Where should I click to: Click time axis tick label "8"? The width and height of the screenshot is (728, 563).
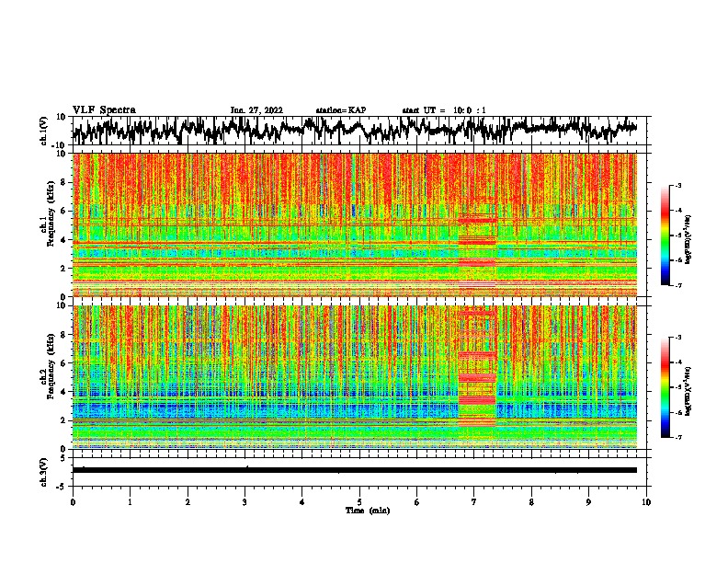coord(531,502)
